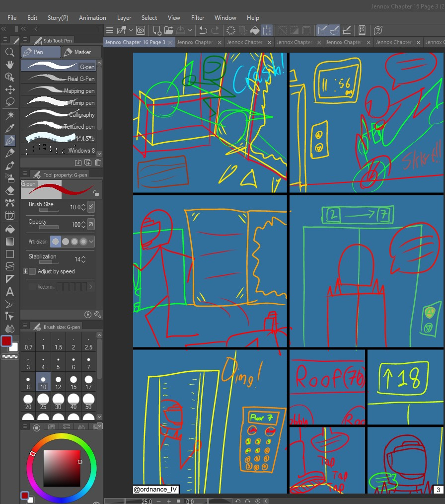
Task: Open the Filter menu
Action: click(198, 17)
